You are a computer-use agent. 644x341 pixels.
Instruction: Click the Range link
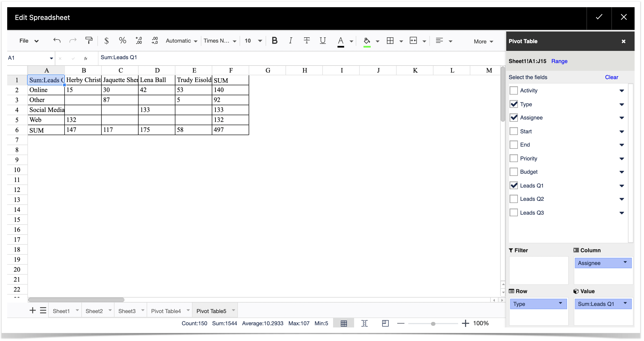pos(559,61)
